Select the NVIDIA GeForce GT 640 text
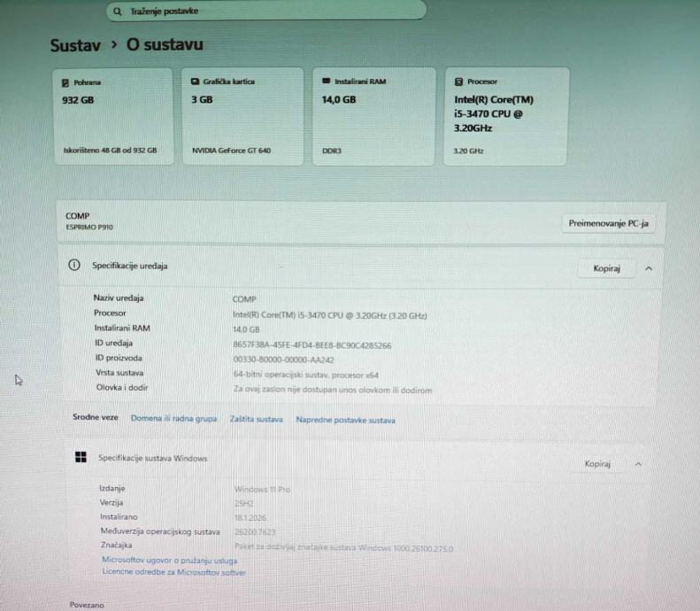Image resolution: width=700 pixels, height=611 pixels. coord(231,151)
